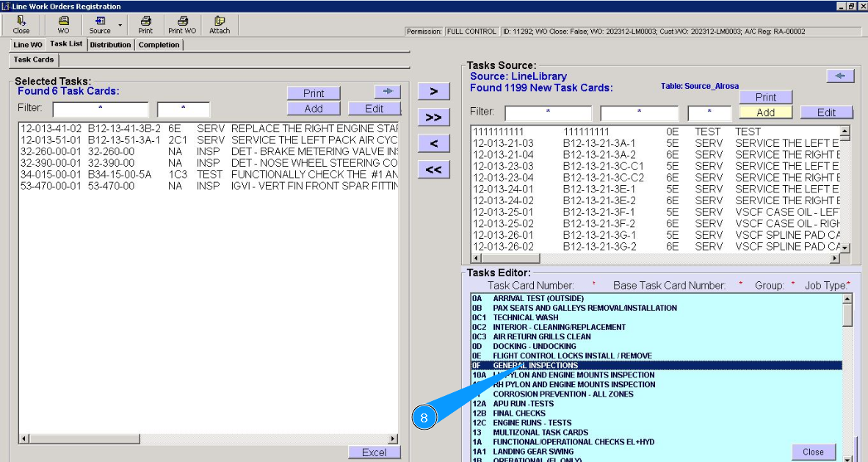
Task: Focus first filter field in Selected Tasks
Action: pos(101,109)
